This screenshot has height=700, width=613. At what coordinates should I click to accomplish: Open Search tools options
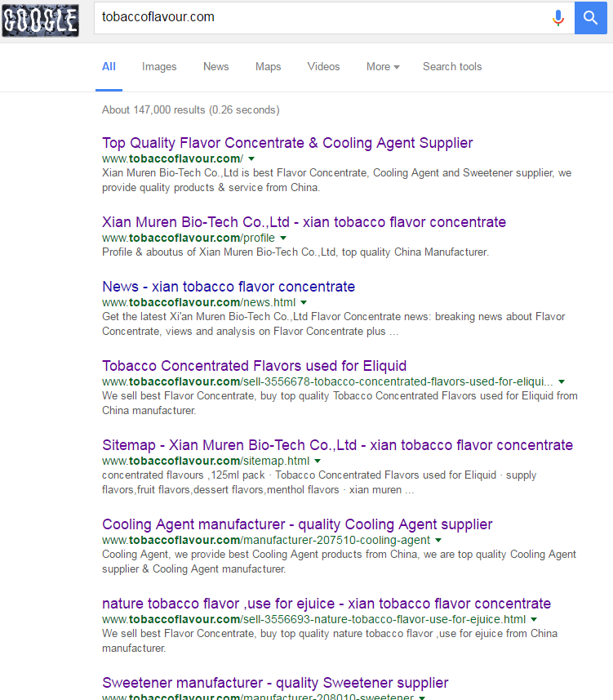(x=452, y=66)
